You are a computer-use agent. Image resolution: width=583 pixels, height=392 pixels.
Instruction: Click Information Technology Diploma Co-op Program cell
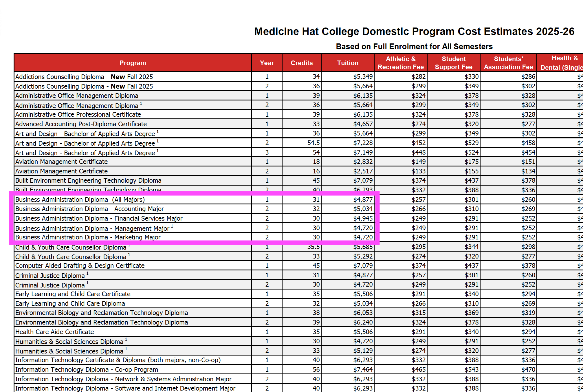tap(87, 369)
